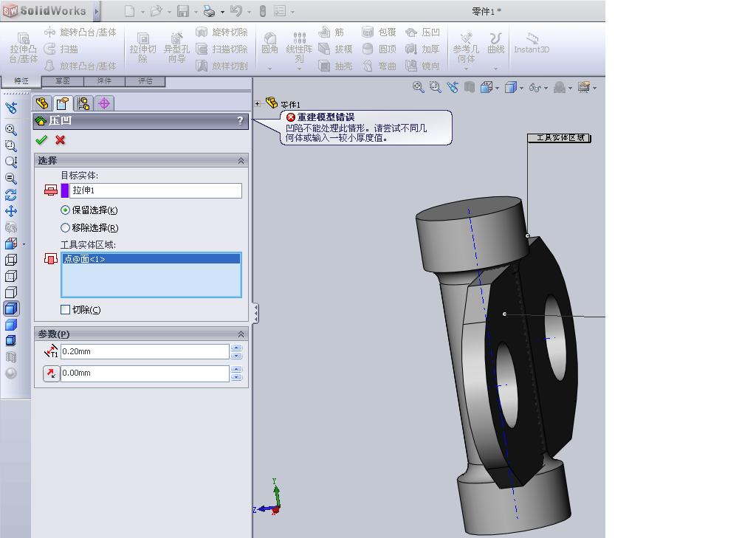Viewport: 756px width, 538px height.
Task: Select the Pan tool in left toolbar
Action: click(x=10, y=211)
